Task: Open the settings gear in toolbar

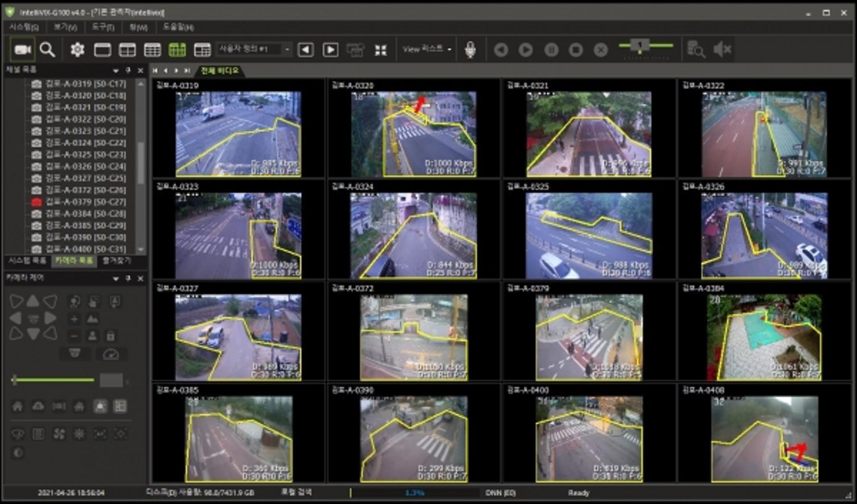Action: click(x=77, y=50)
